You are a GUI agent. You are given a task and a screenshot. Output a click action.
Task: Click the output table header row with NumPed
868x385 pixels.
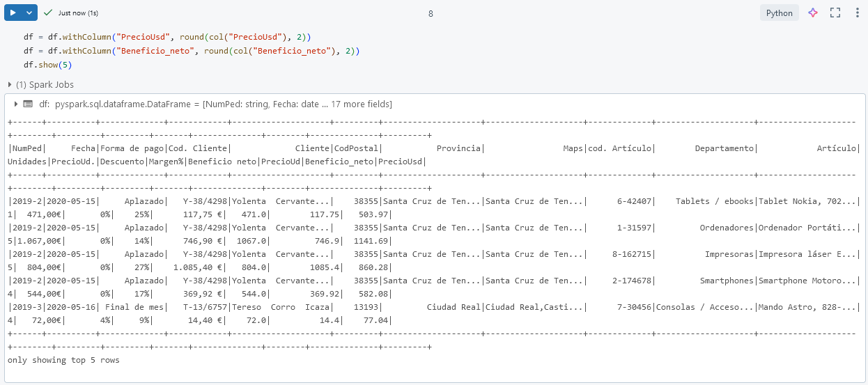tap(432, 148)
